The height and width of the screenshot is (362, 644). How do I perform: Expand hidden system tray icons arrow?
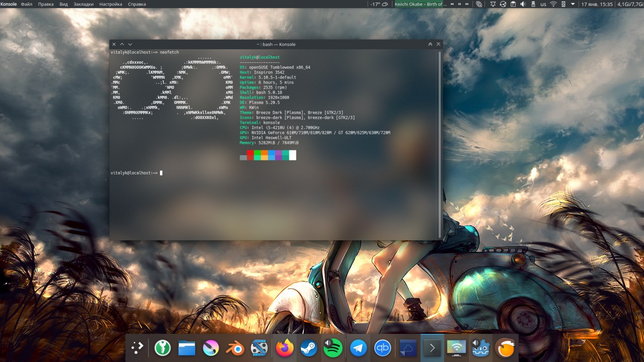coord(573,4)
